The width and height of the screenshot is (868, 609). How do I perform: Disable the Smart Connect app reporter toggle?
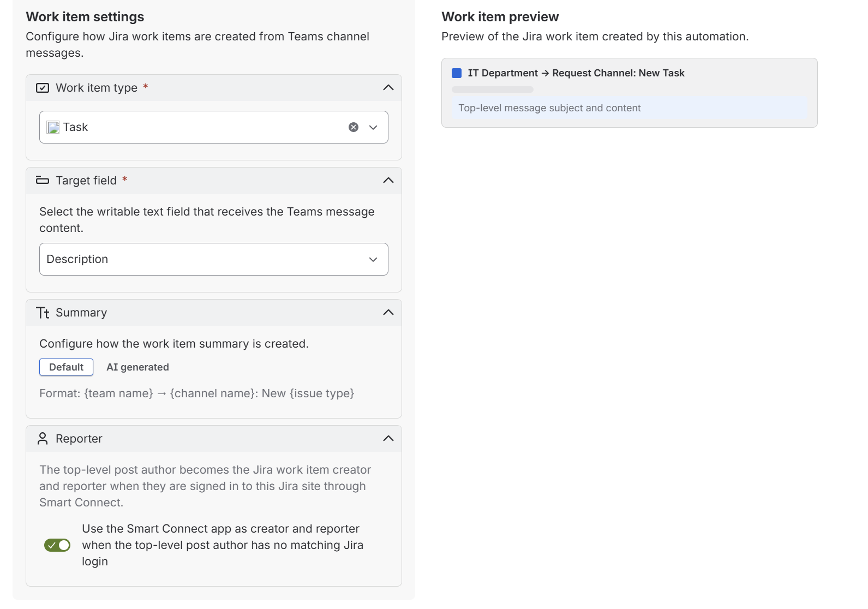click(57, 545)
